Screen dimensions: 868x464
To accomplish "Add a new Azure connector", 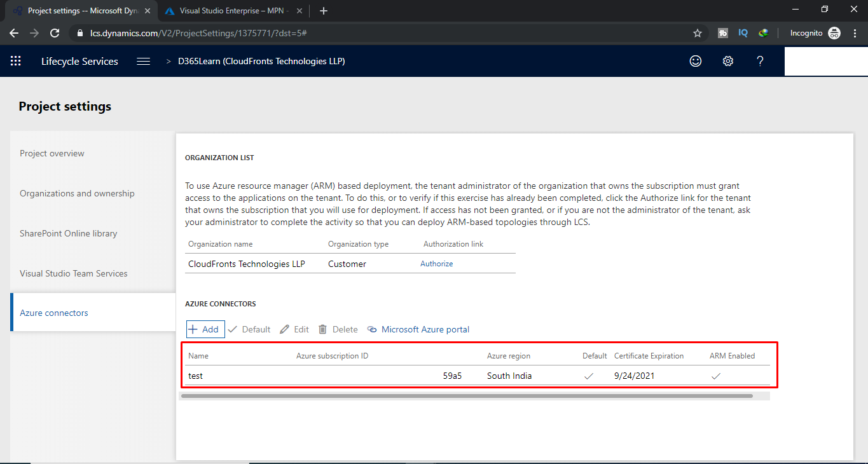I will [205, 329].
